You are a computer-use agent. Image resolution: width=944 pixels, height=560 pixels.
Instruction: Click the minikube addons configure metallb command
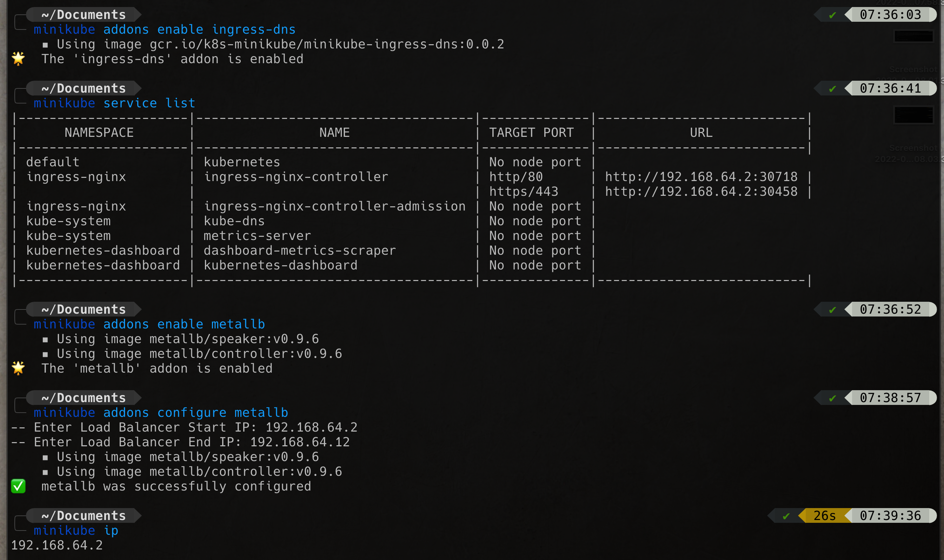[x=161, y=412]
